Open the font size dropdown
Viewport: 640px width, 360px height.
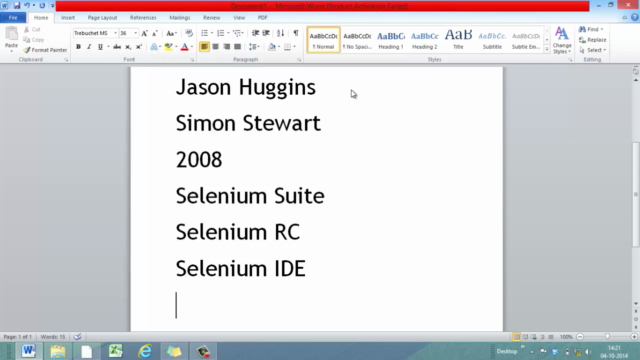pyautogui.click(x=136, y=33)
